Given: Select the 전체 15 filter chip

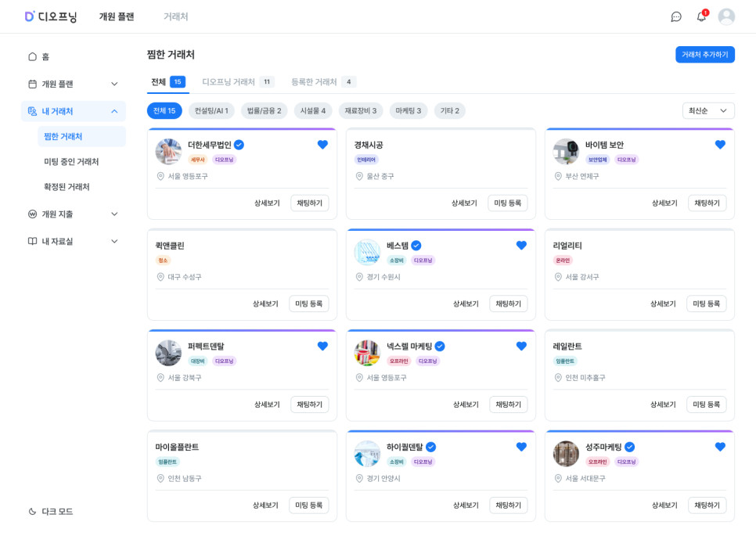Looking at the screenshot, I should (x=164, y=111).
